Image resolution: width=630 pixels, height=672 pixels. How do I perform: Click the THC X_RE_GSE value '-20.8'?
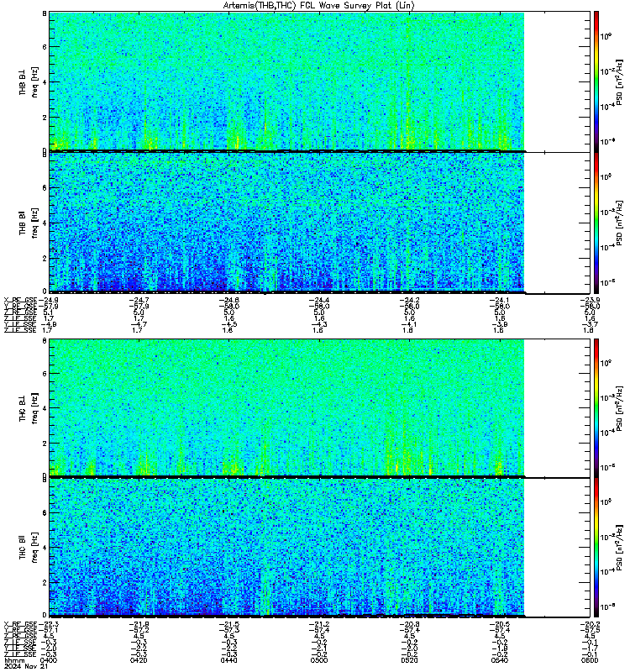pyautogui.click(x=410, y=624)
